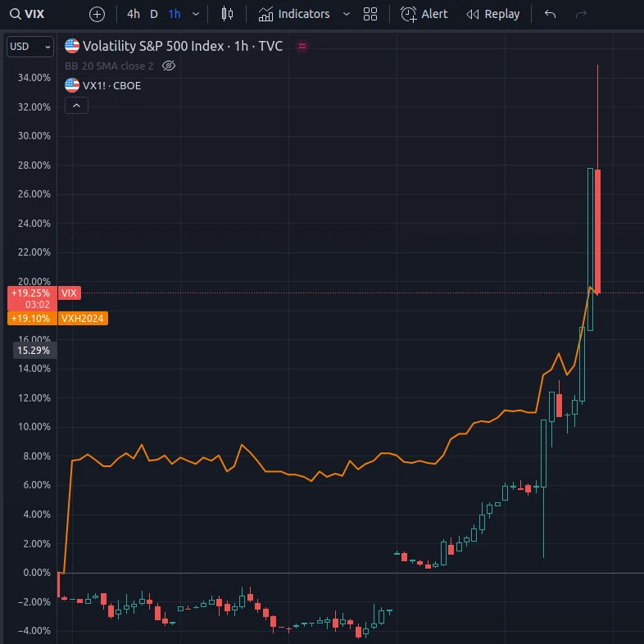The image size is (644, 644).
Task: Open the VIX symbol search
Action: [27, 14]
